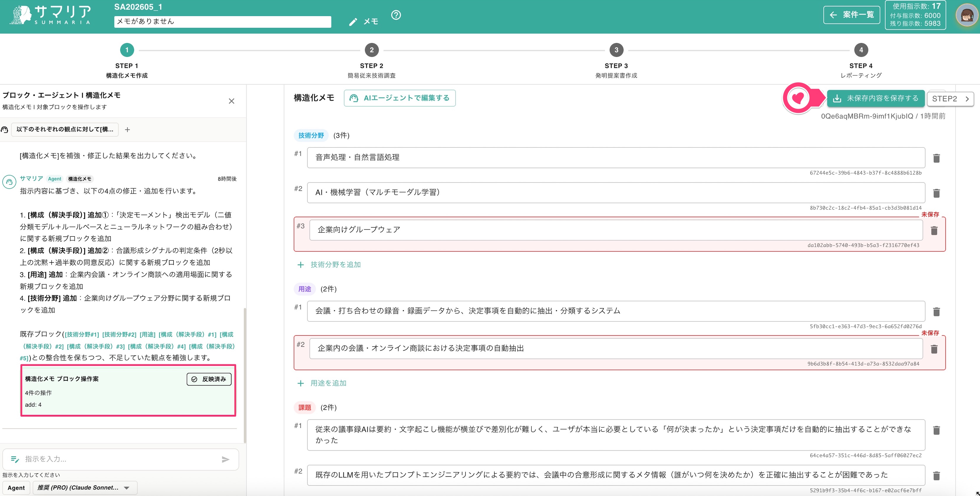Open the user avatar profile
Screen dimensions: 980x496
click(x=967, y=15)
